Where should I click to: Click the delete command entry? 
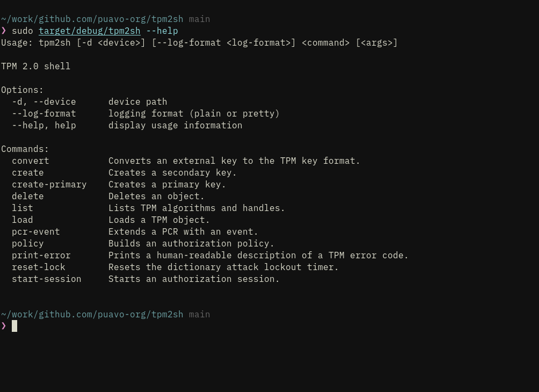[x=28, y=197]
